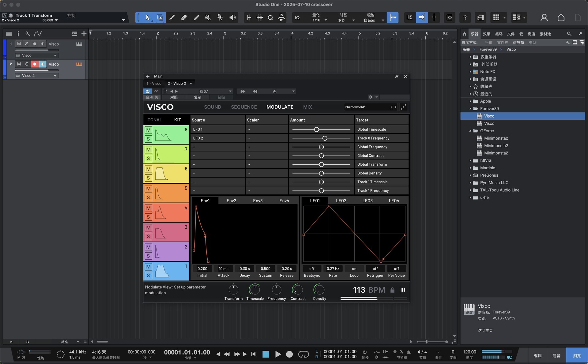This screenshot has height=364, width=588.
Task: Switch to TONAL mode
Action: point(154,120)
